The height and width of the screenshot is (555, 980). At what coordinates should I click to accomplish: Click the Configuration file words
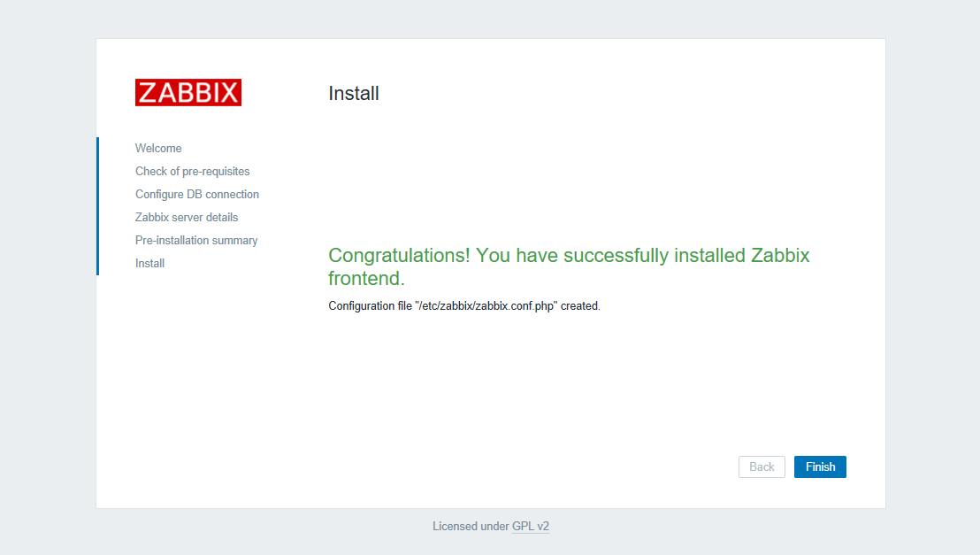pyautogui.click(x=370, y=306)
